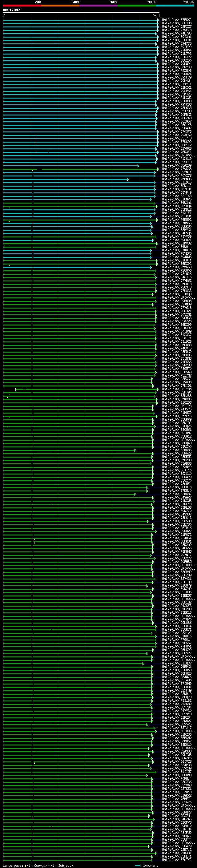Click the white query sequence bar
Image resolution: width=197 pixels, height=868 pixels.
(x=81, y=13)
